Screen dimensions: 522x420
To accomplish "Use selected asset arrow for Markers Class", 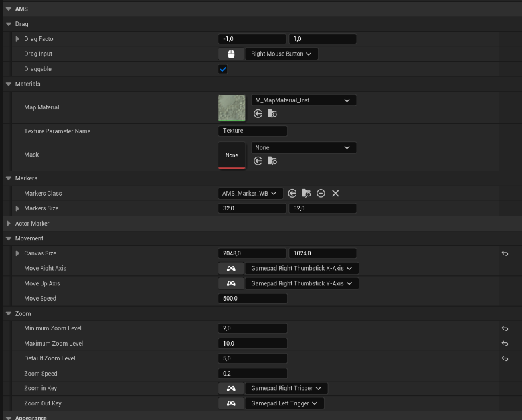I will (292, 194).
